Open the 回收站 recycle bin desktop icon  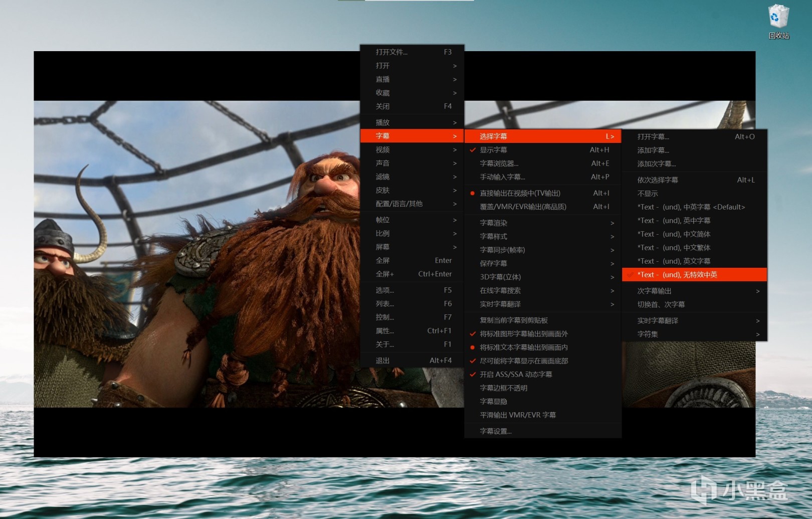coord(778,22)
